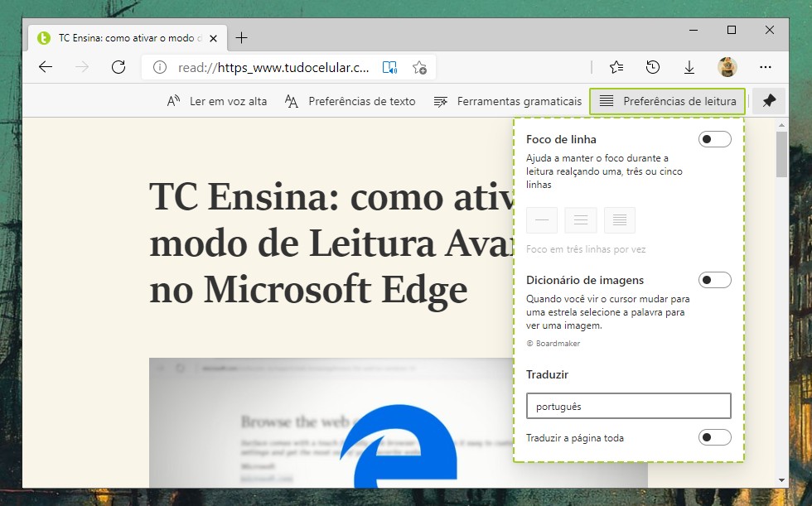Select the TC Ensina tab
This screenshot has height=506, width=812.
[x=128, y=38]
